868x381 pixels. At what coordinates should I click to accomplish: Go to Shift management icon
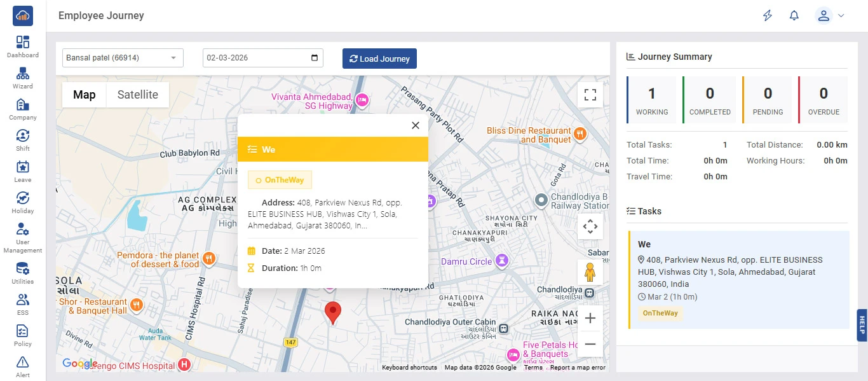pos(23,136)
